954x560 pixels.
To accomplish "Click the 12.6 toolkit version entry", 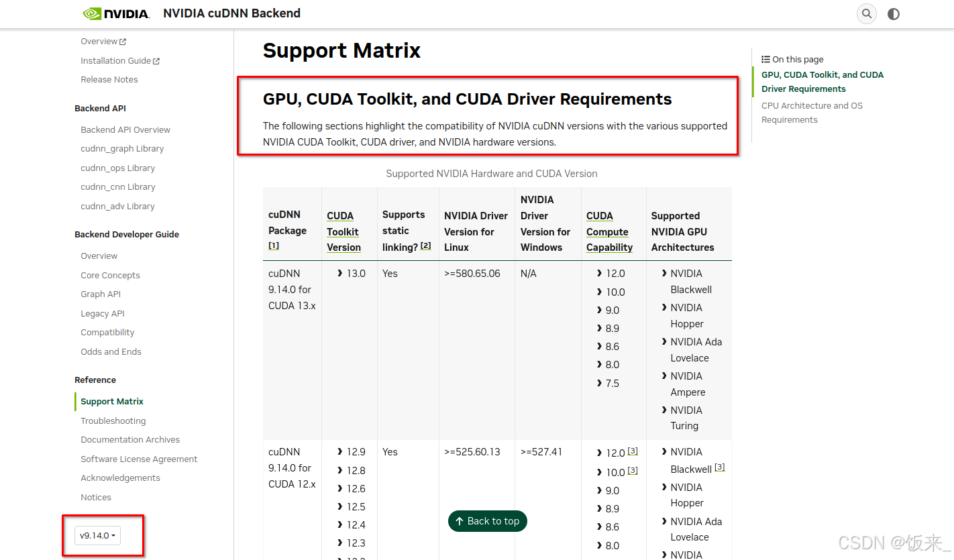I will [x=356, y=489].
